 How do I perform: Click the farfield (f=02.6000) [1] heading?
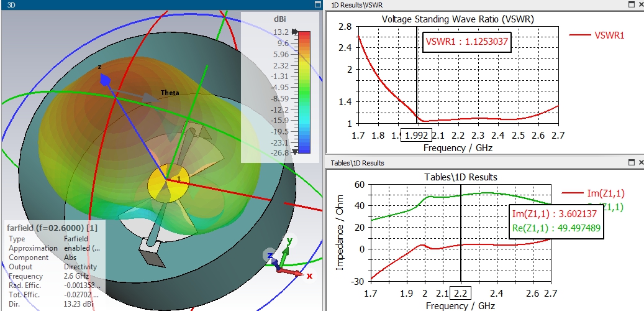[52, 228]
